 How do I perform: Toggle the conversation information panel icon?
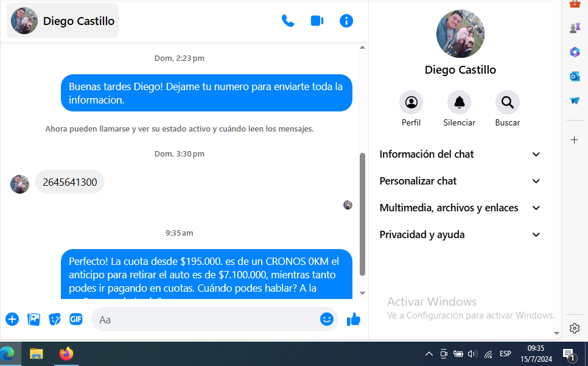pyautogui.click(x=346, y=21)
